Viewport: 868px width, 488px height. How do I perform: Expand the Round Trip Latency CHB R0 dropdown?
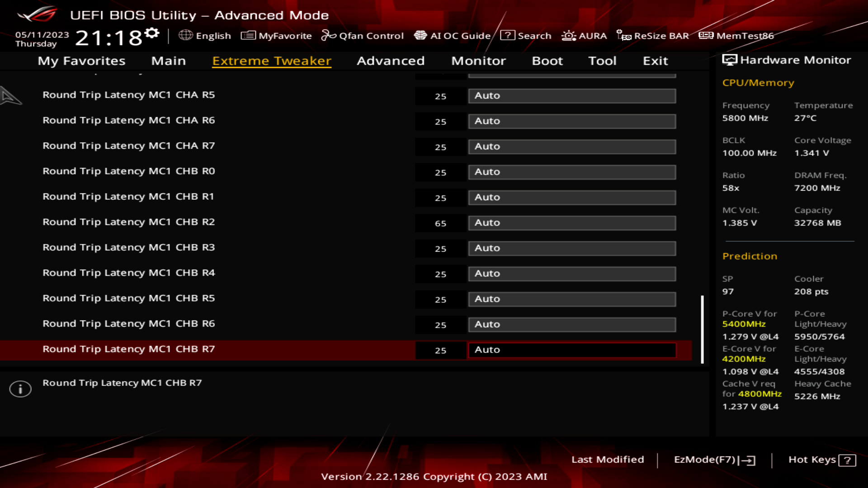572,172
